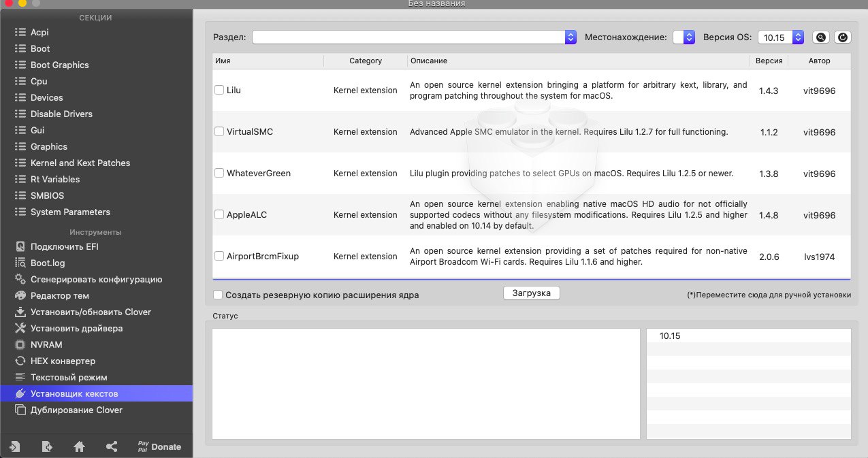Viewport: 868px width, 458px height.
Task: Click the copy icon for Дублирование Clover
Action: click(20, 410)
